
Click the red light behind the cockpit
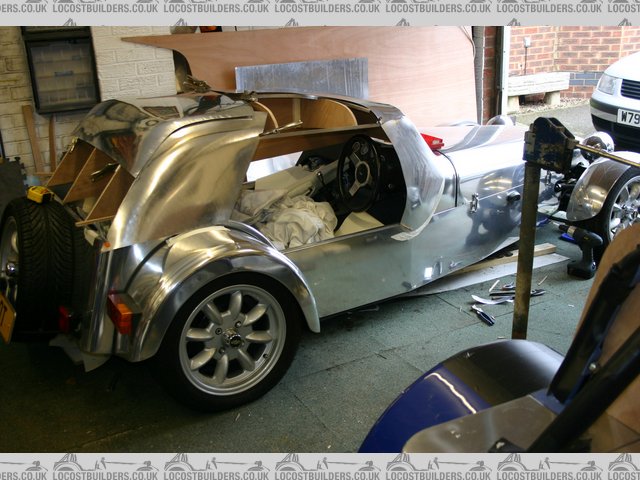(x=432, y=142)
